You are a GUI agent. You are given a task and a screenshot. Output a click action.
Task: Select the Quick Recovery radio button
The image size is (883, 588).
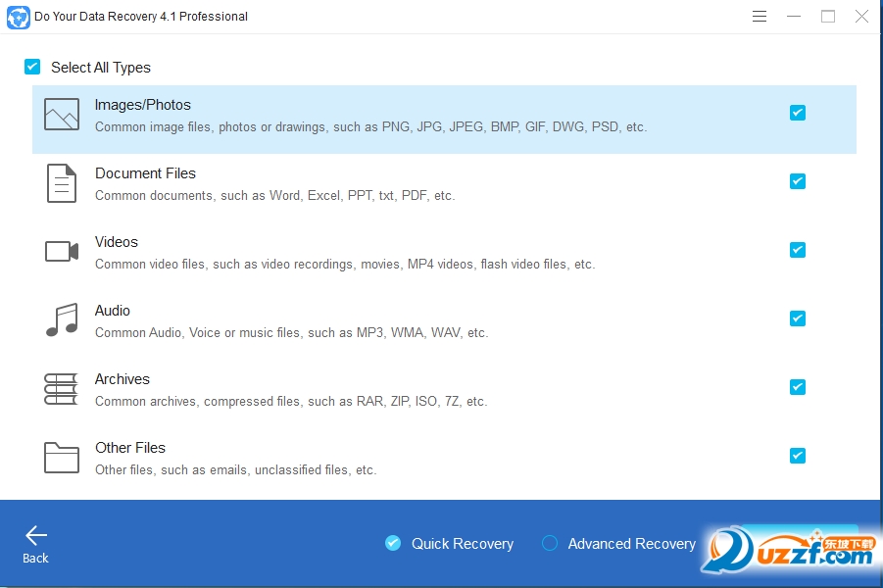point(392,542)
